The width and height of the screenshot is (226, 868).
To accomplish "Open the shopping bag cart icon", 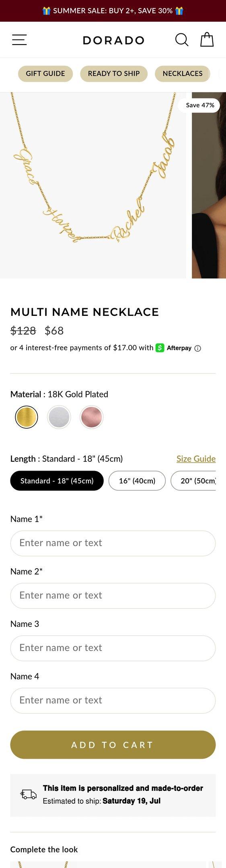I will pos(207,39).
